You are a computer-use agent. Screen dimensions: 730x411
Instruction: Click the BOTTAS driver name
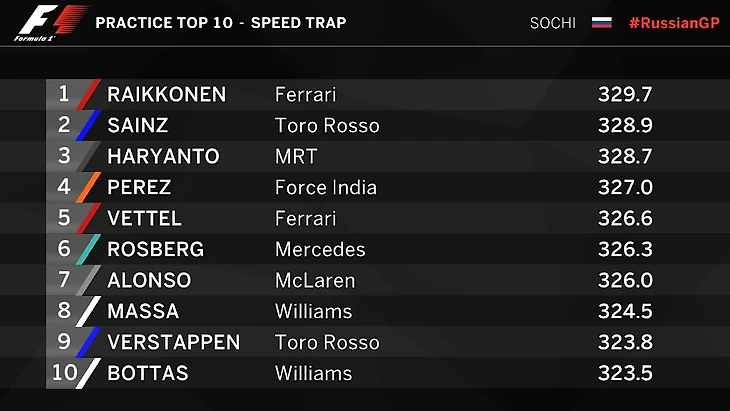[x=147, y=374]
